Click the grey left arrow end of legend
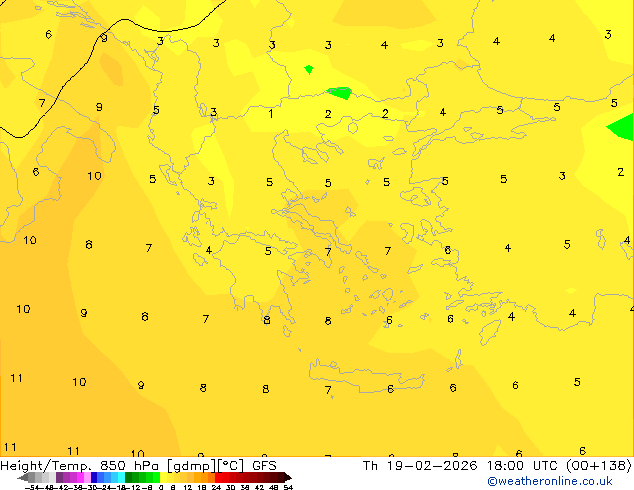Screen dimensions: 634x490 coord(23,477)
